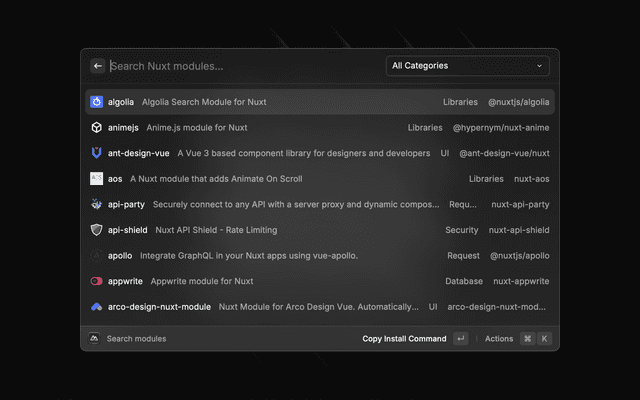Viewport: 640px width, 400px height.
Task: Open the All Categories dropdown
Action: pos(467,66)
